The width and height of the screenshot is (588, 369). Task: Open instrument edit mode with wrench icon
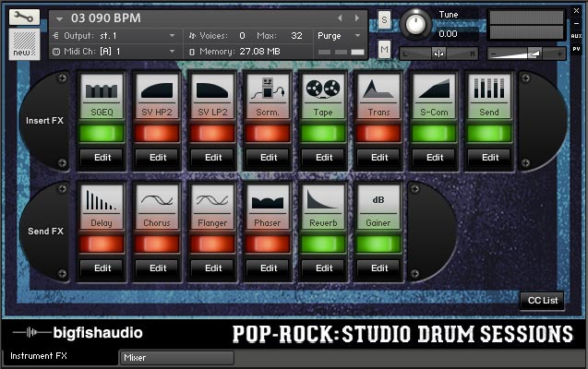(x=24, y=18)
